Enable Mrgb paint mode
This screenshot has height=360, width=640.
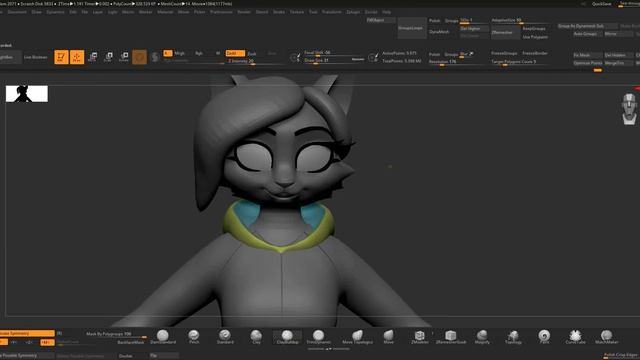[x=180, y=53]
